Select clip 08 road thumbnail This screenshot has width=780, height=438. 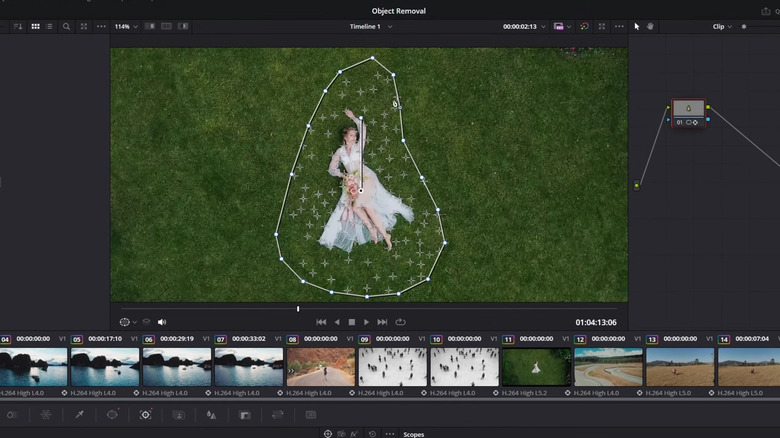pyautogui.click(x=321, y=367)
